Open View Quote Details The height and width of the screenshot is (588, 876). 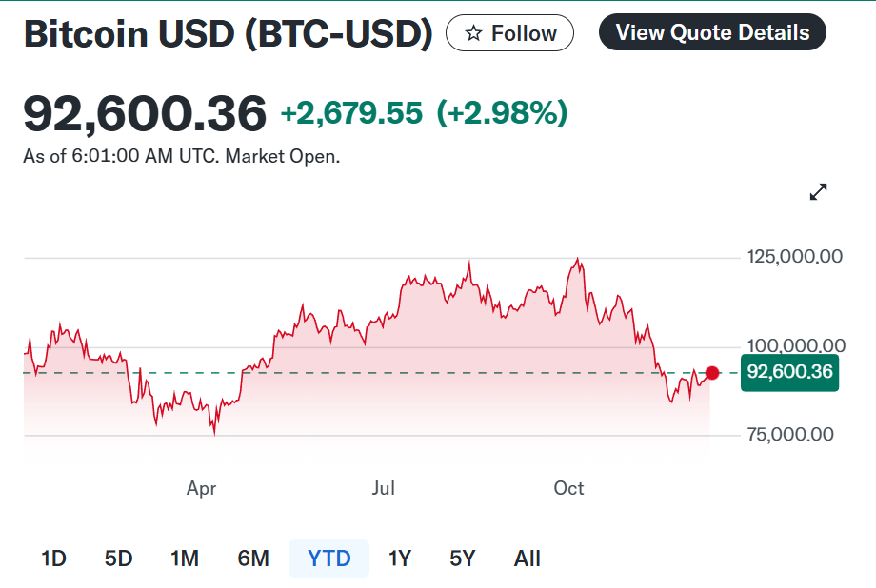click(712, 32)
